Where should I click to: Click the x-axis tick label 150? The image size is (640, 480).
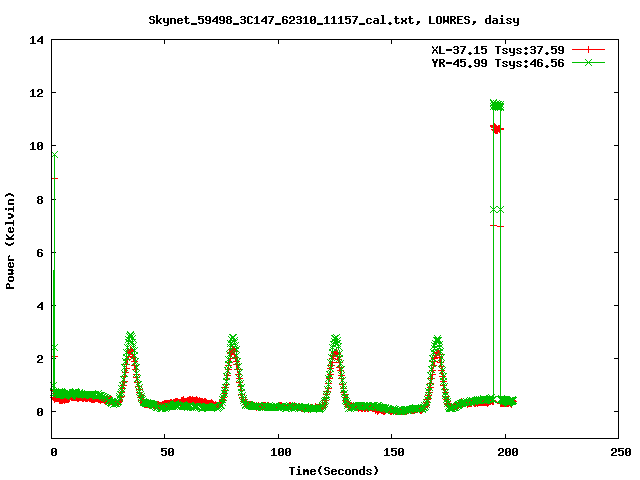(394, 452)
